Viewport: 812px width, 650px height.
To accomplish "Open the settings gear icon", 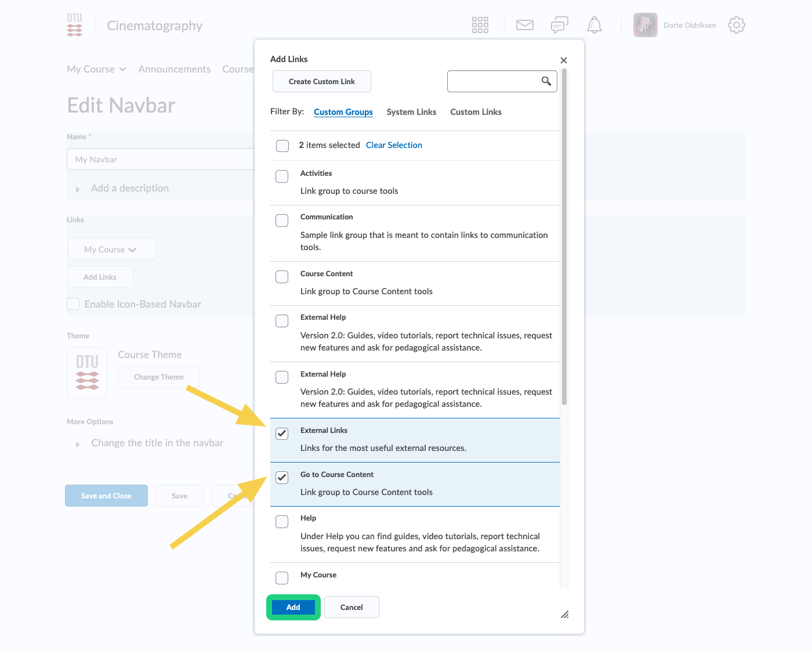I will click(x=736, y=25).
